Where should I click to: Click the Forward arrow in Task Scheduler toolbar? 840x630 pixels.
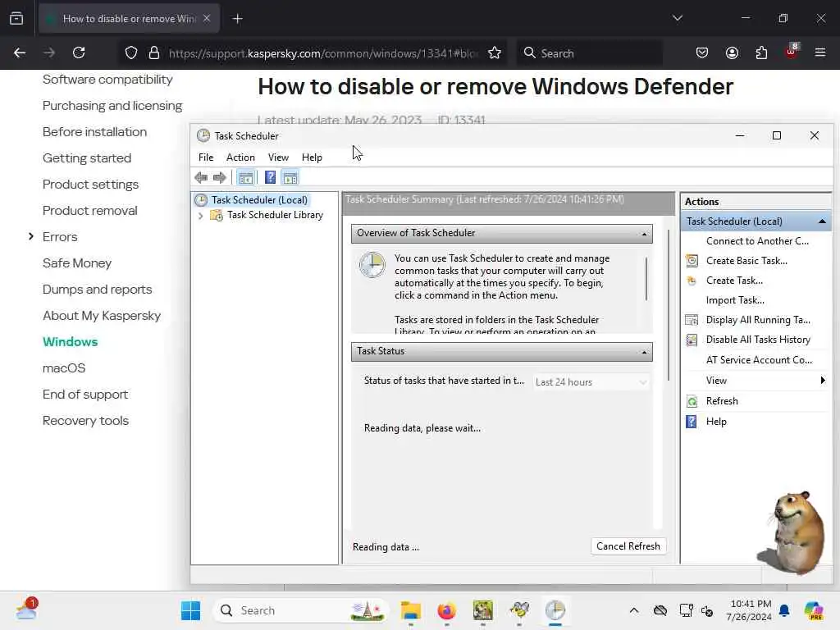(220, 177)
